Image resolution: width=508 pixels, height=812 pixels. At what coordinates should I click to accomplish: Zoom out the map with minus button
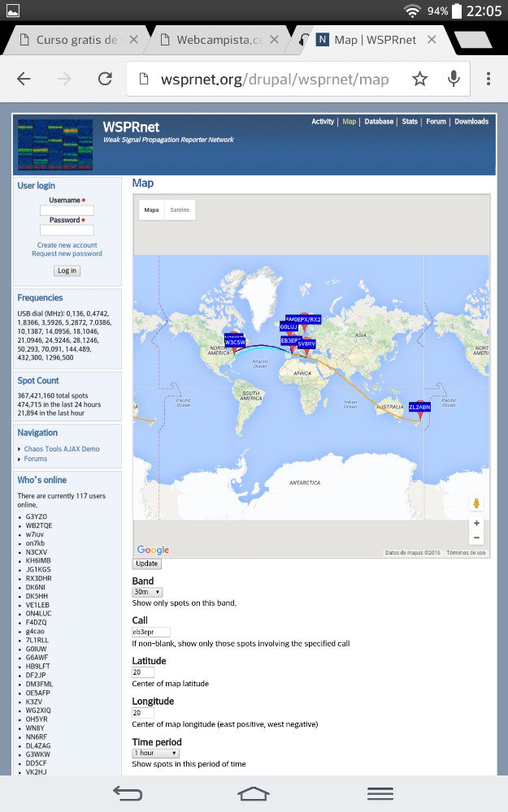pos(476,538)
